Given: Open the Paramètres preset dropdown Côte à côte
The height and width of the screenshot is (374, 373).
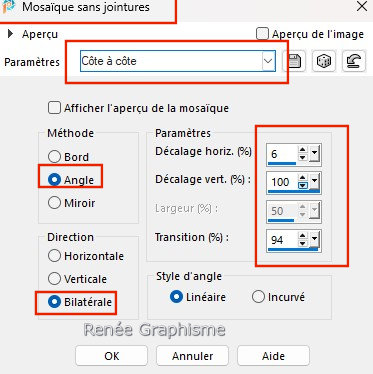Looking at the screenshot, I should coord(178,61).
